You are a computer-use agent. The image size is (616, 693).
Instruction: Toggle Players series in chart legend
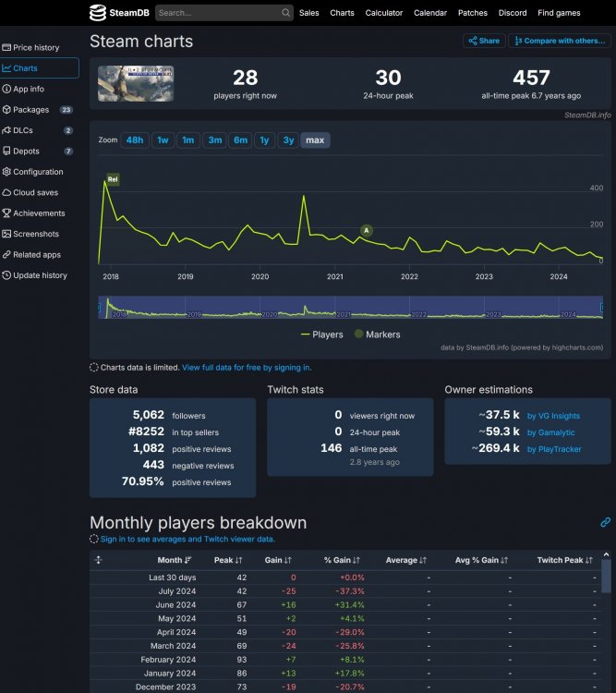point(322,334)
